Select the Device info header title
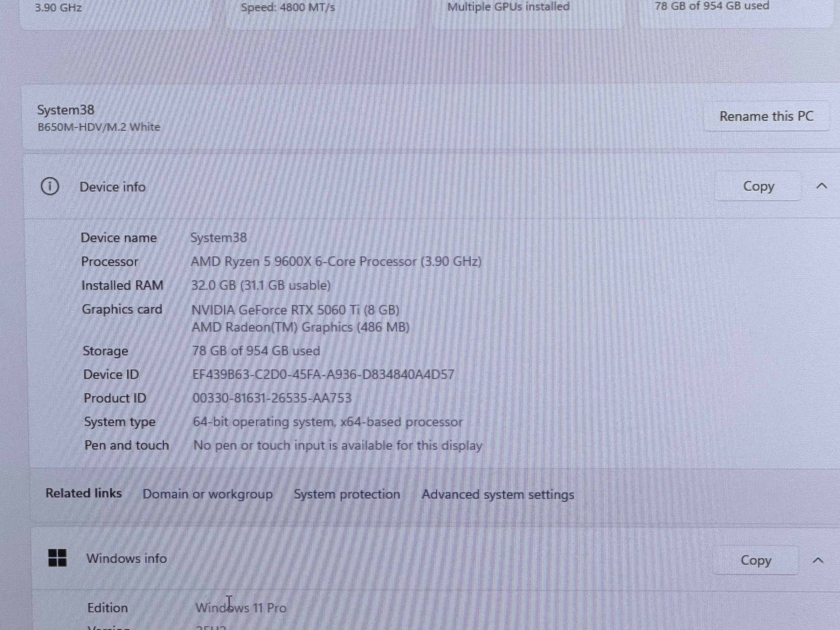The width and height of the screenshot is (840, 630). (x=112, y=187)
